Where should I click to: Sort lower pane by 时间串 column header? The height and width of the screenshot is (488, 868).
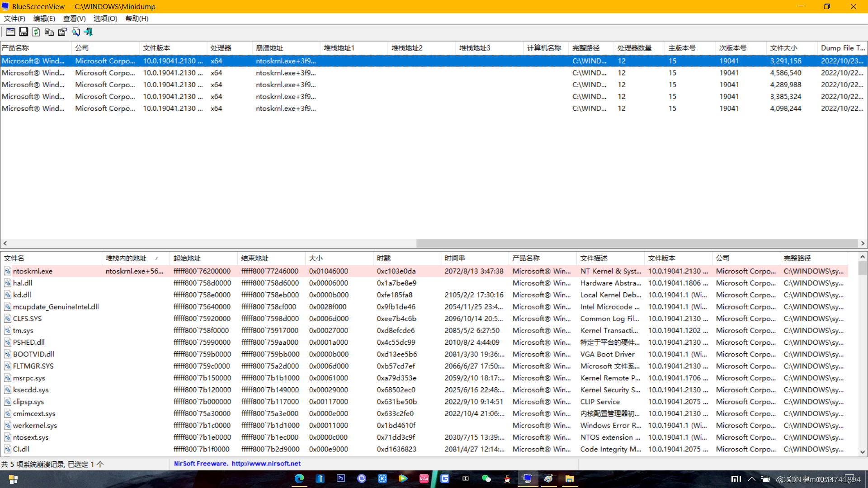pyautogui.click(x=475, y=258)
